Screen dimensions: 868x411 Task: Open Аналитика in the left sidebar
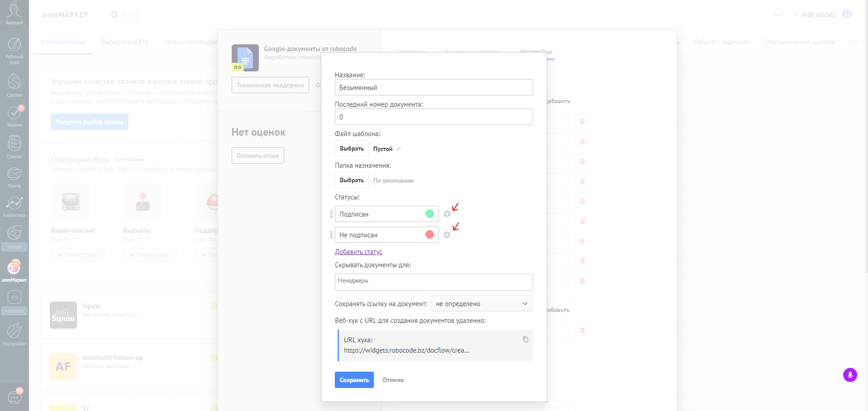[x=14, y=207]
